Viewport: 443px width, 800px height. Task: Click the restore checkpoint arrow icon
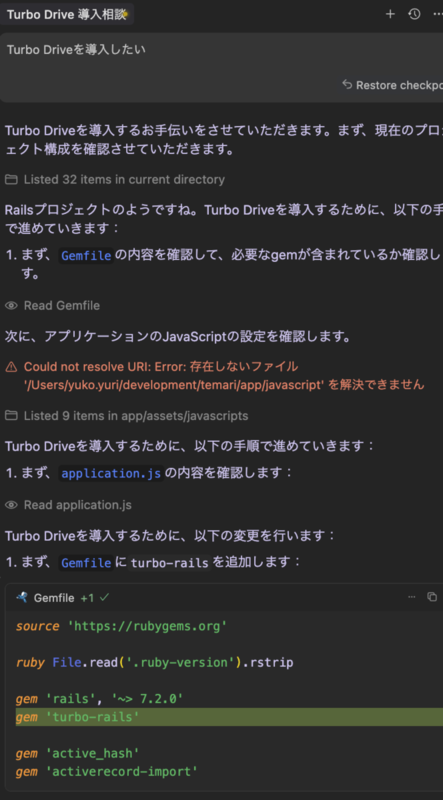pyautogui.click(x=347, y=85)
